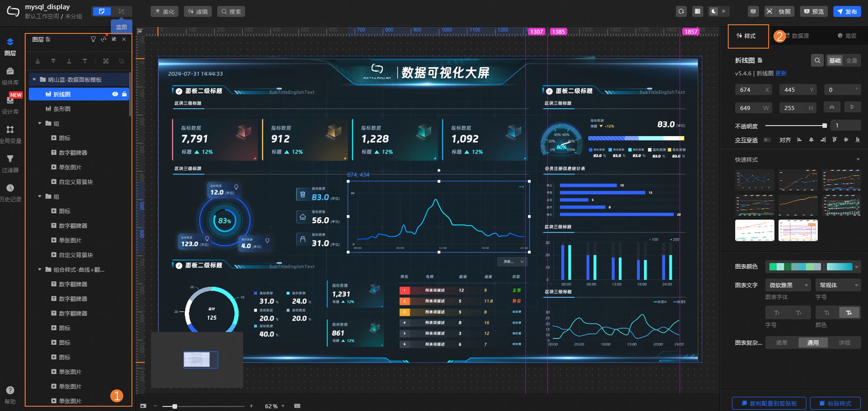Open the 过滤器 sidebar panel

pyautogui.click(x=10, y=163)
